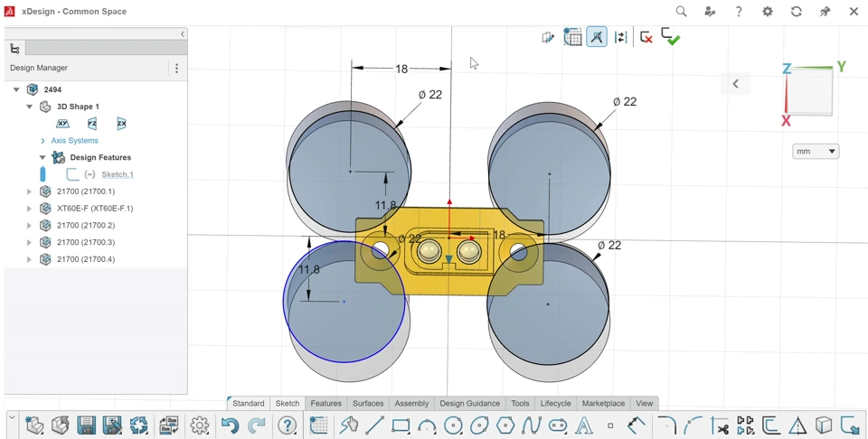868x439 pixels.
Task: Select the Spline tool
Action: coord(532,425)
